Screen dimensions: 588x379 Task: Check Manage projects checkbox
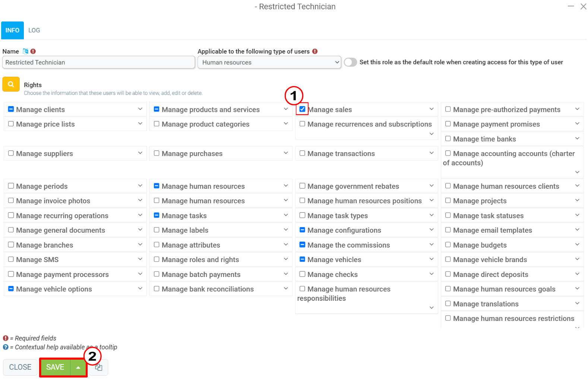[448, 200]
